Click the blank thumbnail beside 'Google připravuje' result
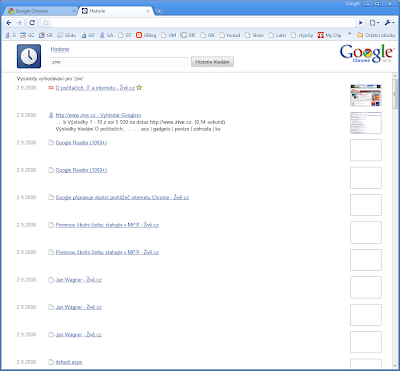The width and height of the screenshot is (400, 371). (x=366, y=205)
